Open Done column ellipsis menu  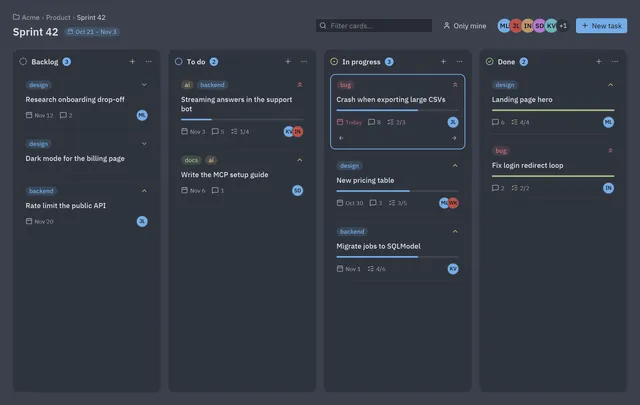(615, 62)
